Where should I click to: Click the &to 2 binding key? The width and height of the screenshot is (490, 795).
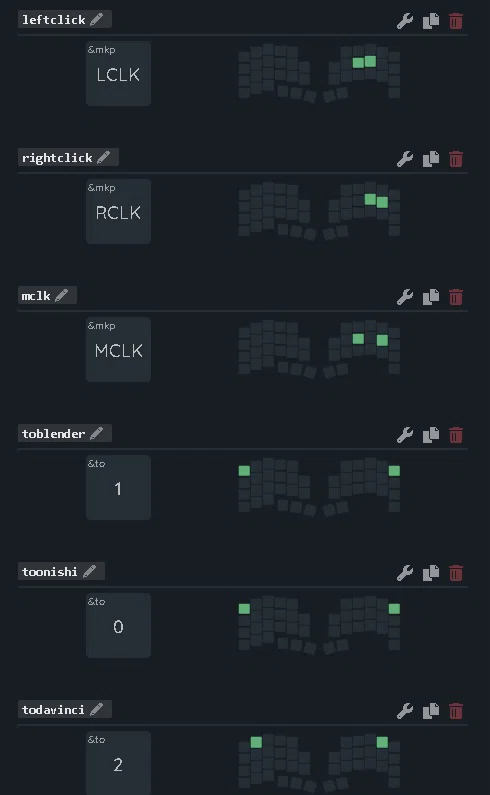click(118, 763)
